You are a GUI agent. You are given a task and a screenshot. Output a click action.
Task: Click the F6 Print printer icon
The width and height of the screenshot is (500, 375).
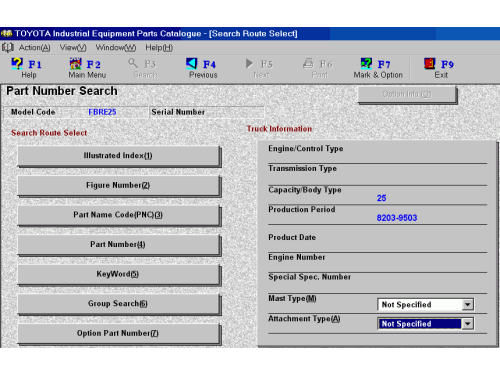308,63
